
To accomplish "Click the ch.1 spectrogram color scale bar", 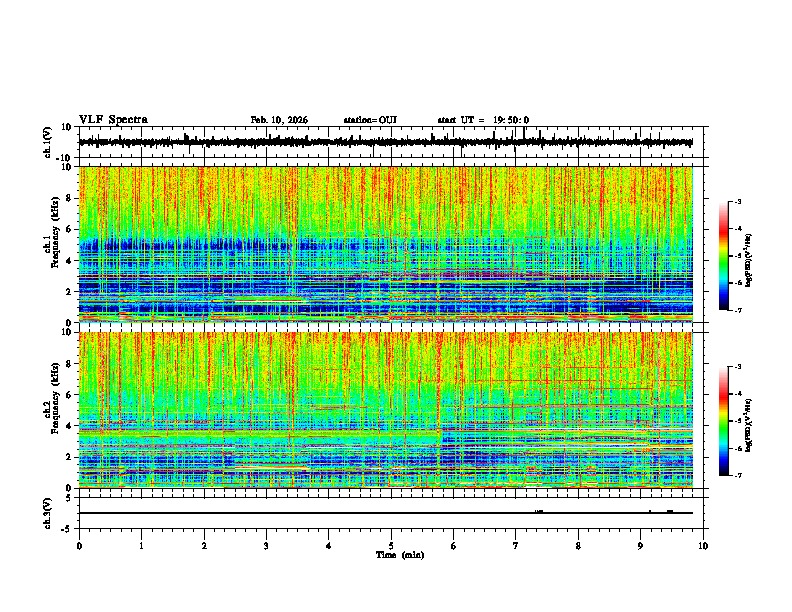I will [x=723, y=256].
